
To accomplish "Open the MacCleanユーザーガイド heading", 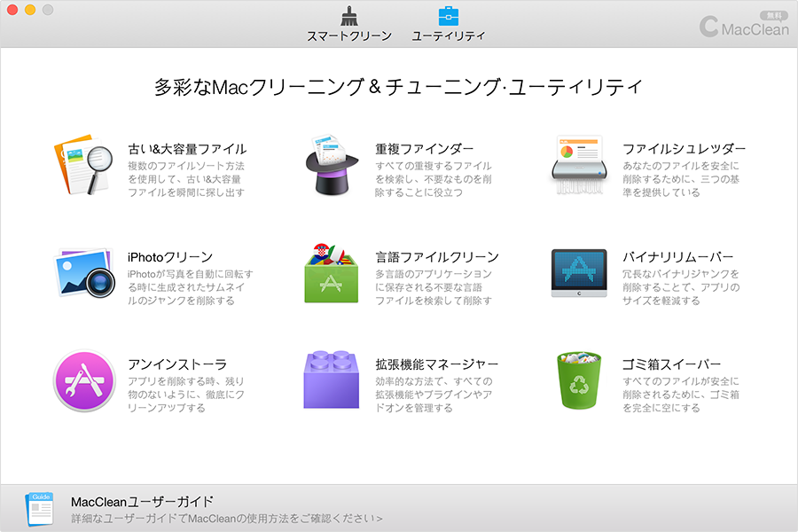I will coord(142,502).
